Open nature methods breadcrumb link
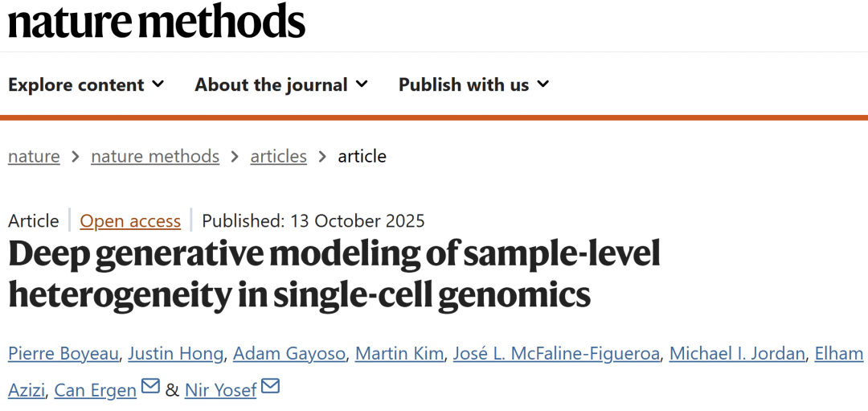Viewport: 868px width, 411px height. pos(155,156)
